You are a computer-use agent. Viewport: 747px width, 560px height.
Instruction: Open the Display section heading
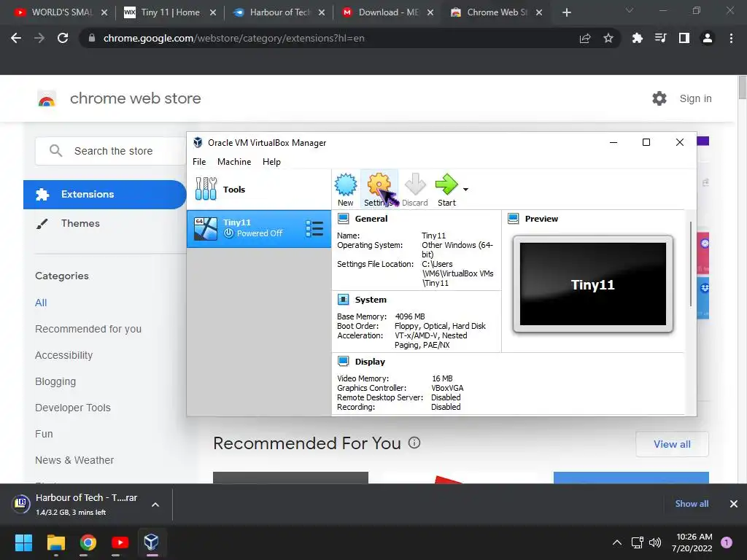(x=370, y=362)
